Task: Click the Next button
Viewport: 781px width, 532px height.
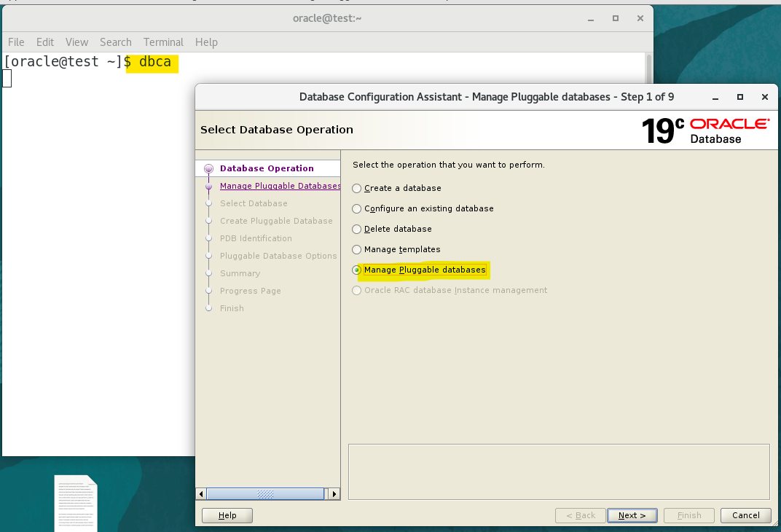Action: pyautogui.click(x=632, y=515)
